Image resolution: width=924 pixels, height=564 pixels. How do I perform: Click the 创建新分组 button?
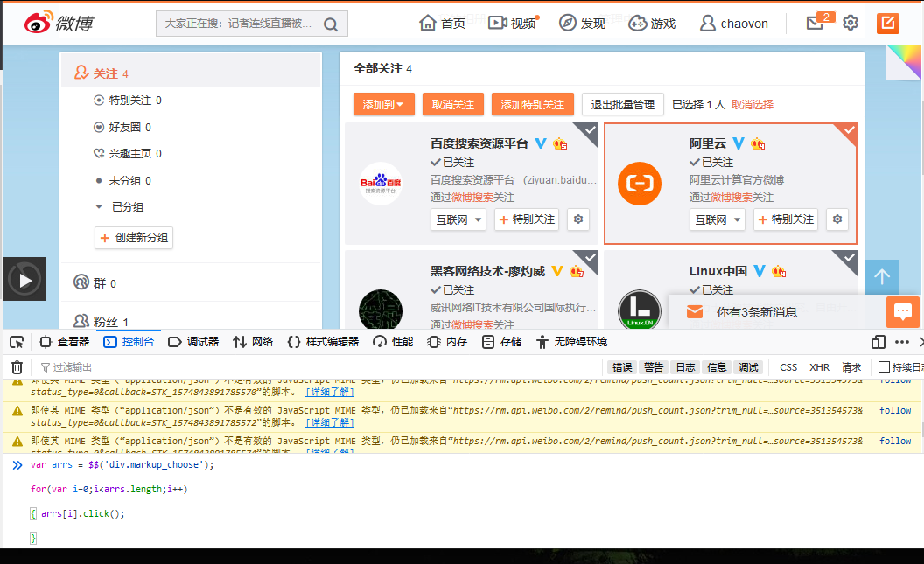[x=134, y=238]
